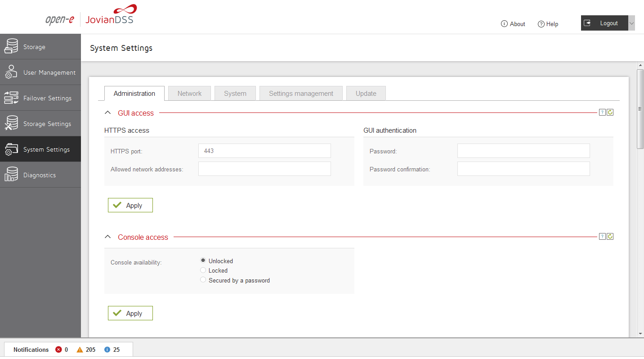644x359 pixels.
Task: Open the About link
Action: tap(513, 24)
